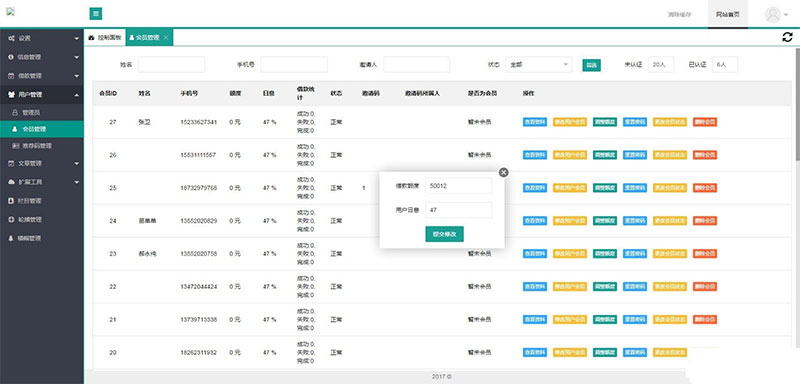Click the refresh icon at top right
Image resolution: width=800 pixels, height=384 pixels.
click(x=787, y=37)
